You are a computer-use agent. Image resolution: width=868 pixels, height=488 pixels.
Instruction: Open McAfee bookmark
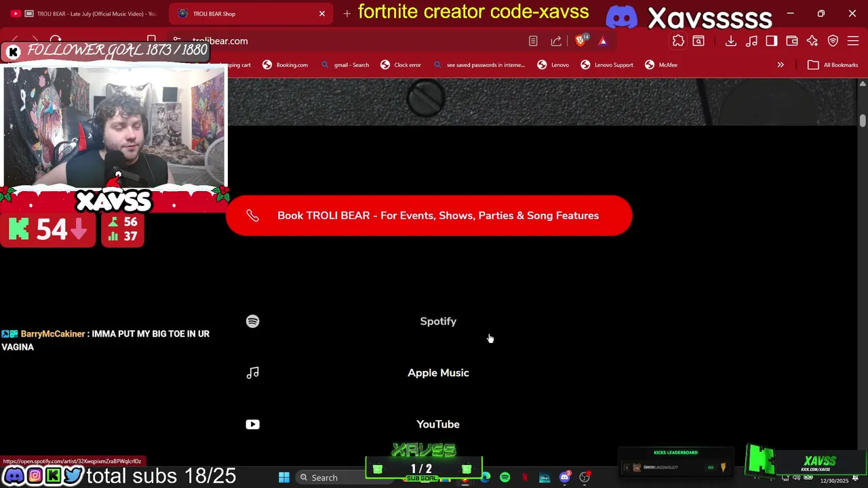[x=661, y=65]
